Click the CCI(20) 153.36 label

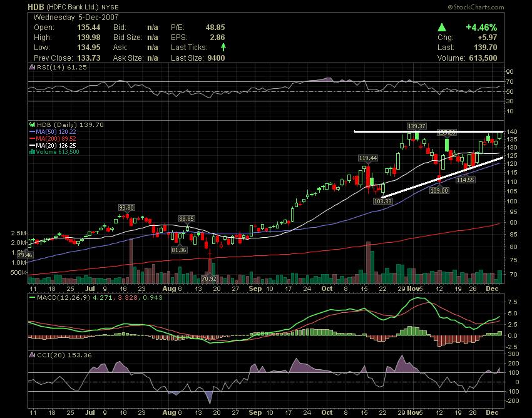click(x=64, y=355)
